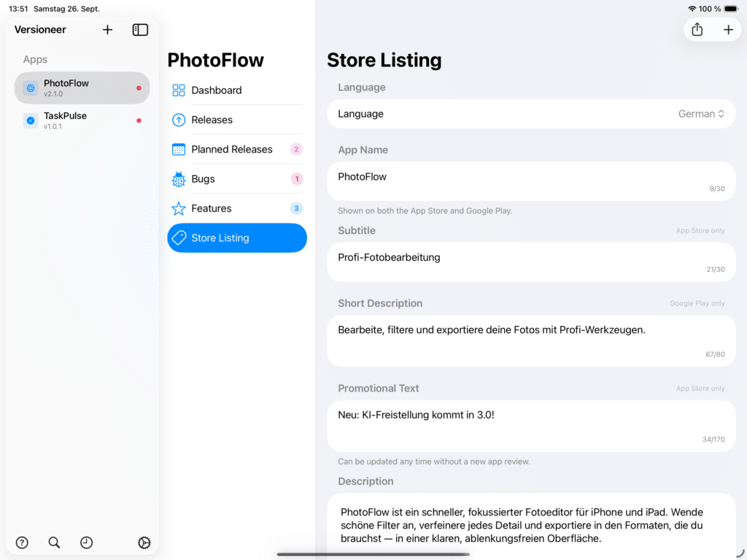Open settings gear icon in sidebar

144,542
